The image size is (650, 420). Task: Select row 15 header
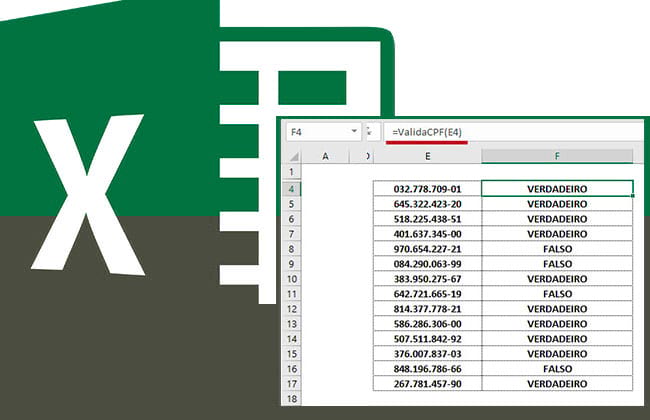click(x=291, y=354)
